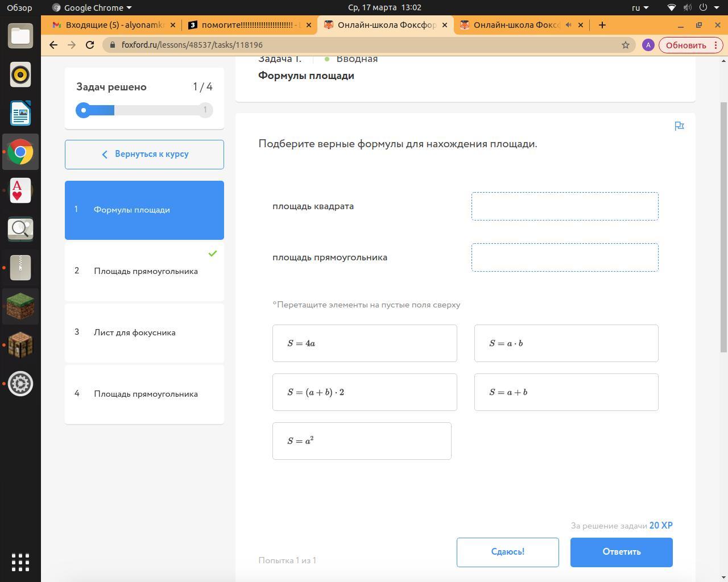This screenshot has width=728, height=582.
Task: Open the Solitaire card game icon
Action: (20, 190)
